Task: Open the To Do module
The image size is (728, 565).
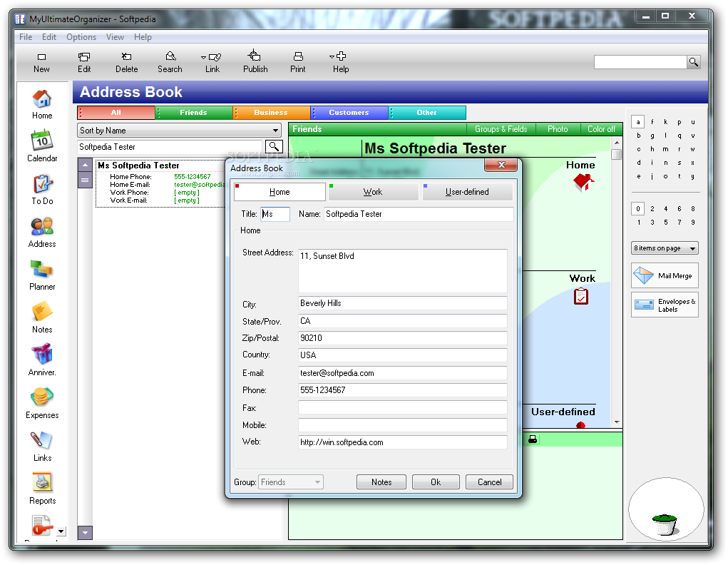Action: (x=42, y=190)
